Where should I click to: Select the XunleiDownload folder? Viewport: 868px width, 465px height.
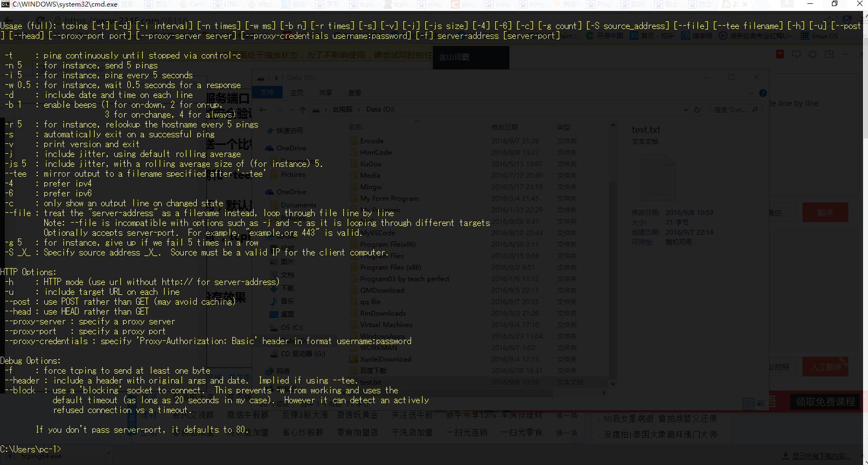[385, 359]
